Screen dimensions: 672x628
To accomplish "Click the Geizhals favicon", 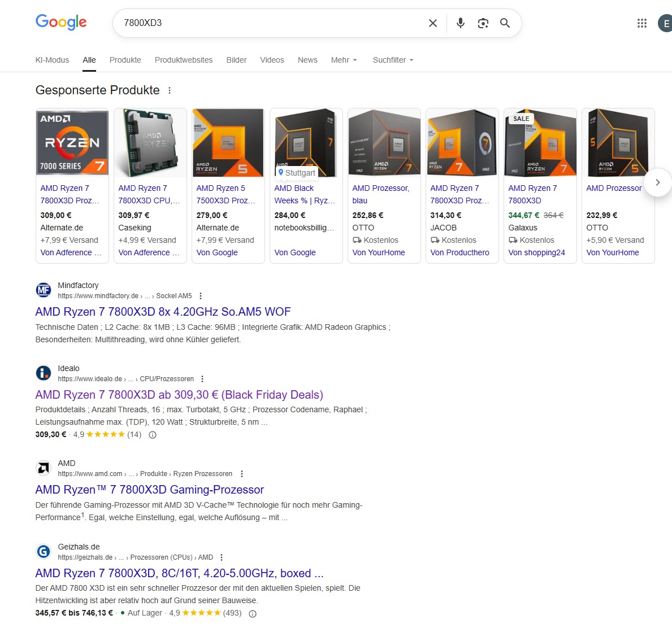I will point(44,551).
